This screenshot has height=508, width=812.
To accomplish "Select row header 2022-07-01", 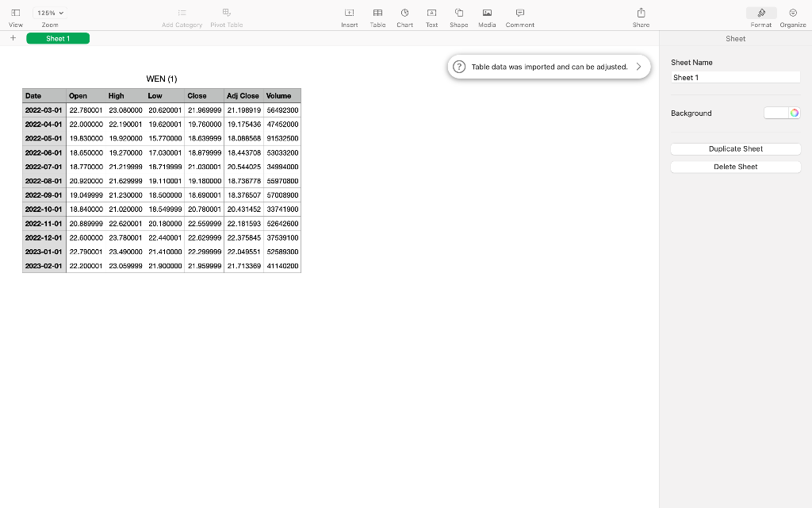I will click(x=44, y=167).
